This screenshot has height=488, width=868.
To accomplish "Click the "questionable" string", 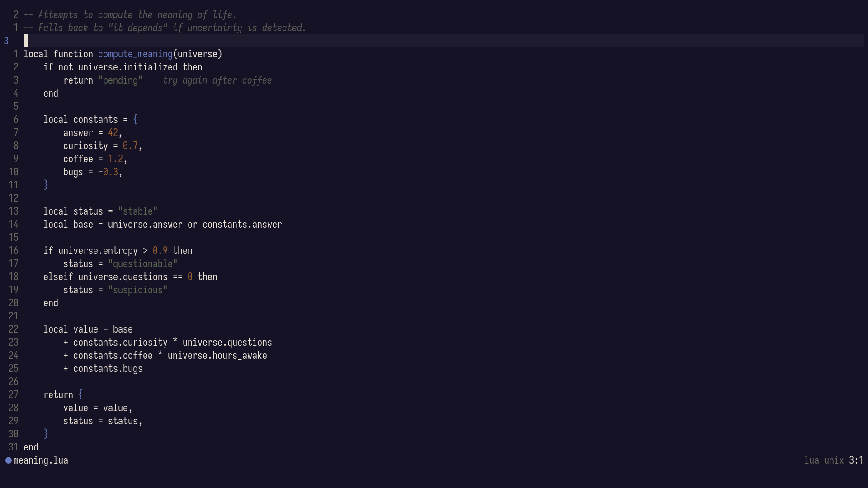I will [142, 264].
